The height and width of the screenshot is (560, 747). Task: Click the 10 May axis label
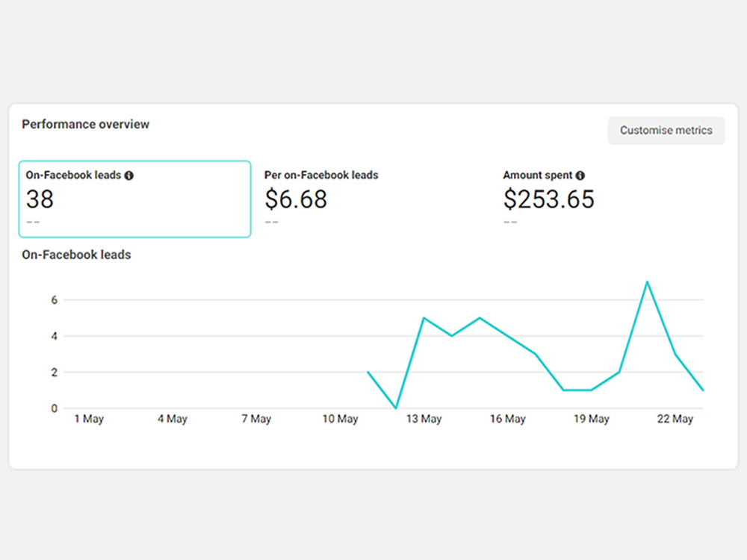click(x=340, y=419)
